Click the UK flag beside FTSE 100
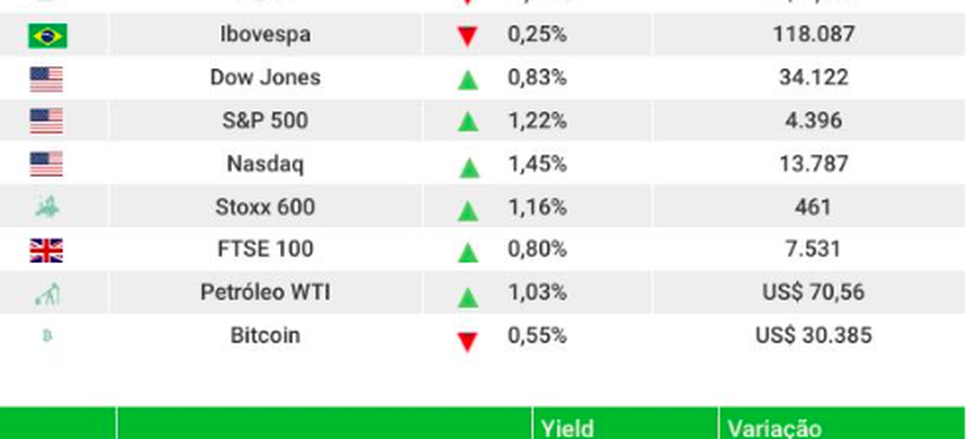The image size is (971, 439). (x=46, y=250)
